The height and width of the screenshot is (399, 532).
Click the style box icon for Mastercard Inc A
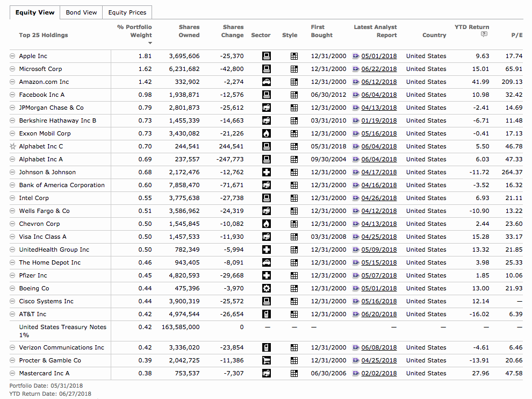tap(294, 374)
